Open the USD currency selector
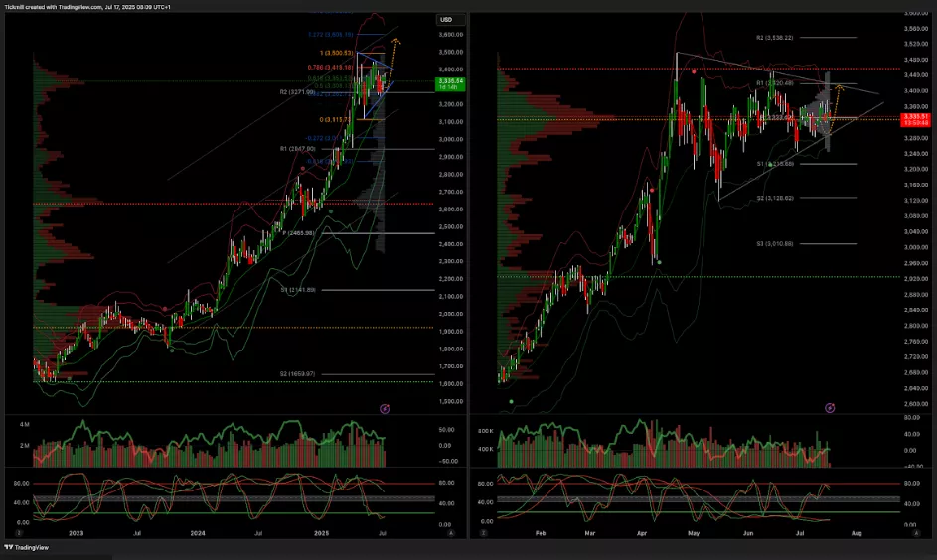Image resolution: width=937 pixels, height=560 pixels. click(x=446, y=20)
